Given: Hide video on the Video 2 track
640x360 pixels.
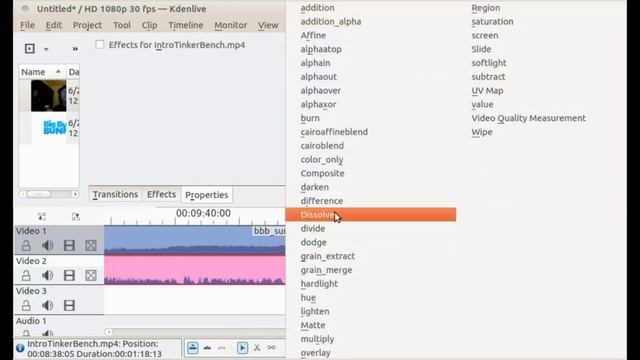Looking at the screenshot, I should click(x=69, y=276).
